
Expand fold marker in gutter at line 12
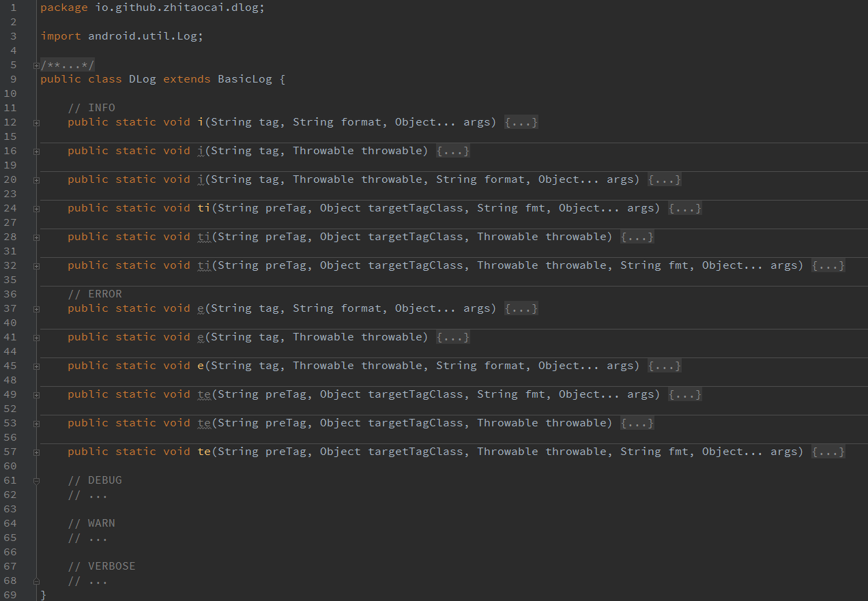(36, 123)
